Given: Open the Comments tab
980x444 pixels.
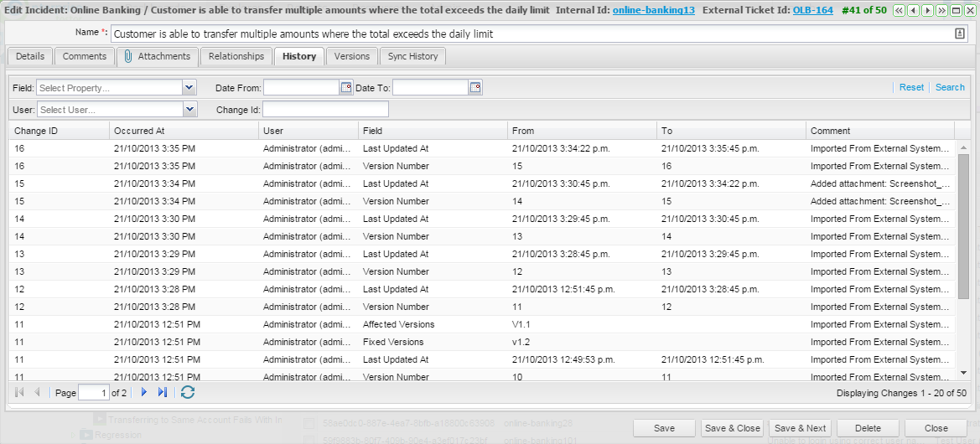Looking at the screenshot, I should [x=85, y=56].
